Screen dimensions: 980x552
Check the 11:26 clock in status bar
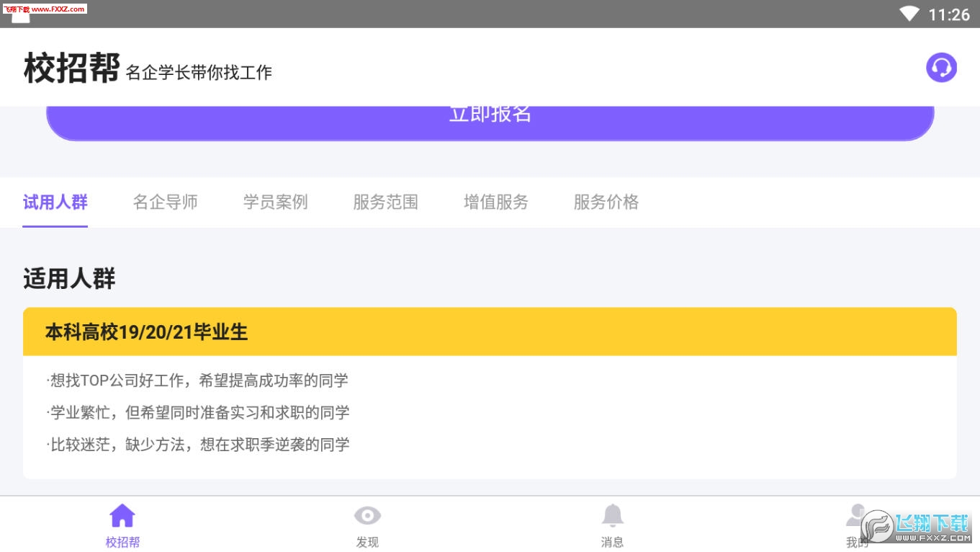(x=949, y=14)
